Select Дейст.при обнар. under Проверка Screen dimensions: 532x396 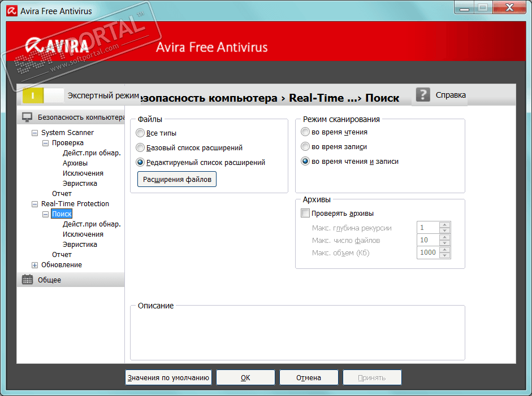click(92, 153)
